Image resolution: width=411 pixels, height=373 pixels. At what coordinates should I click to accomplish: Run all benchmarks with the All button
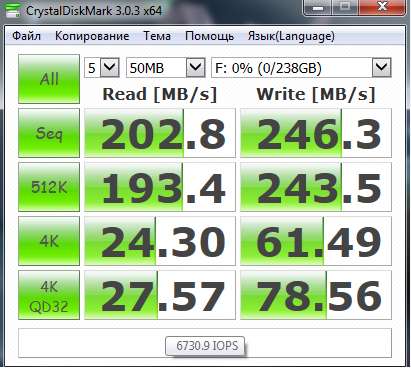coord(49,79)
